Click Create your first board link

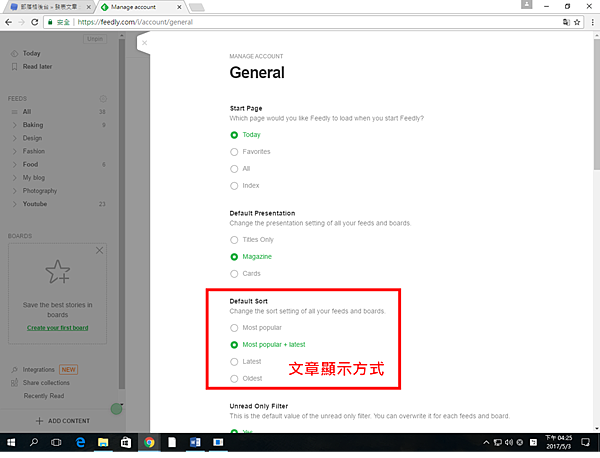coord(58,328)
